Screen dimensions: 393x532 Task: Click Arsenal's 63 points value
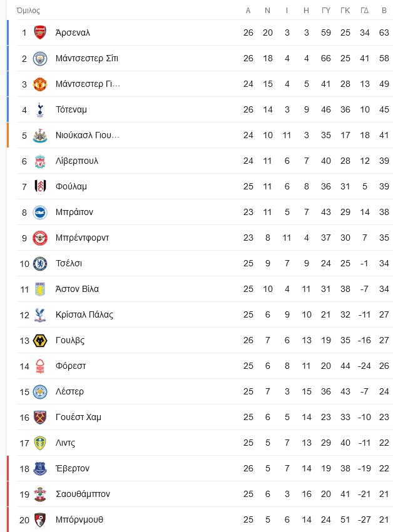pyautogui.click(x=384, y=33)
